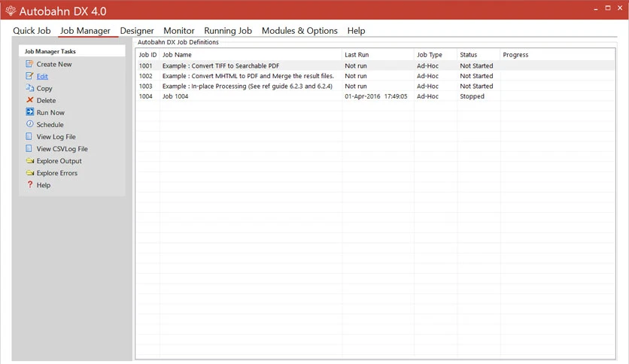
Task: Click 'Ad-Hoc' job type of job 1003
Action: [x=427, y=86]
